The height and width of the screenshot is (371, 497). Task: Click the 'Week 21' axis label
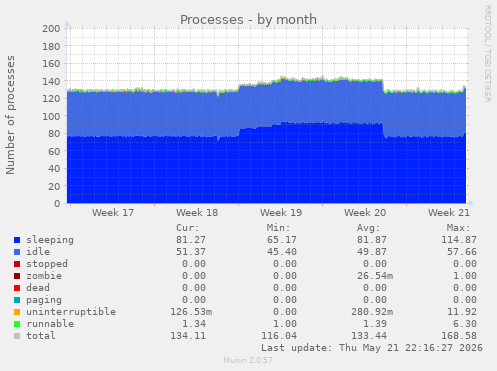click(449, 213)
